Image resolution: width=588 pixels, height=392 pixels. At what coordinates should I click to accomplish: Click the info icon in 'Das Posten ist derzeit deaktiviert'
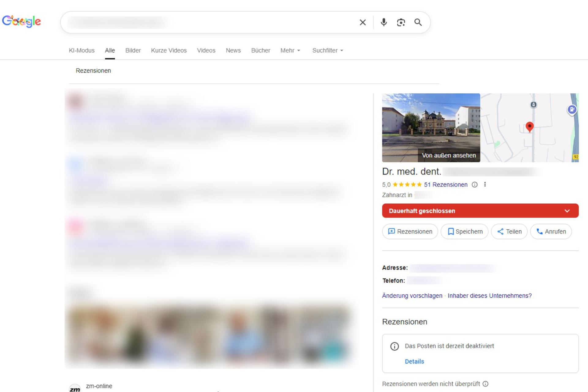pos(394,346)
